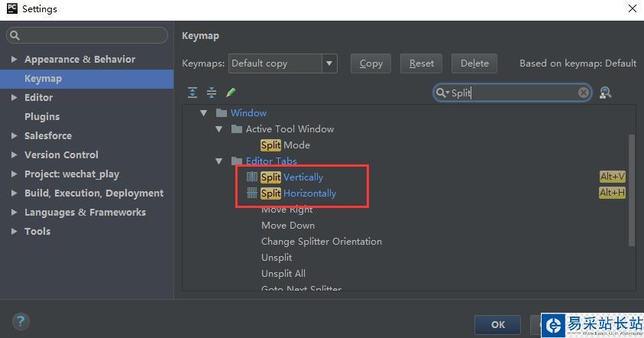Screen dimensions: 644x338
Task: Open Build, Execution, Deployment settings
Action: point(94,193)
